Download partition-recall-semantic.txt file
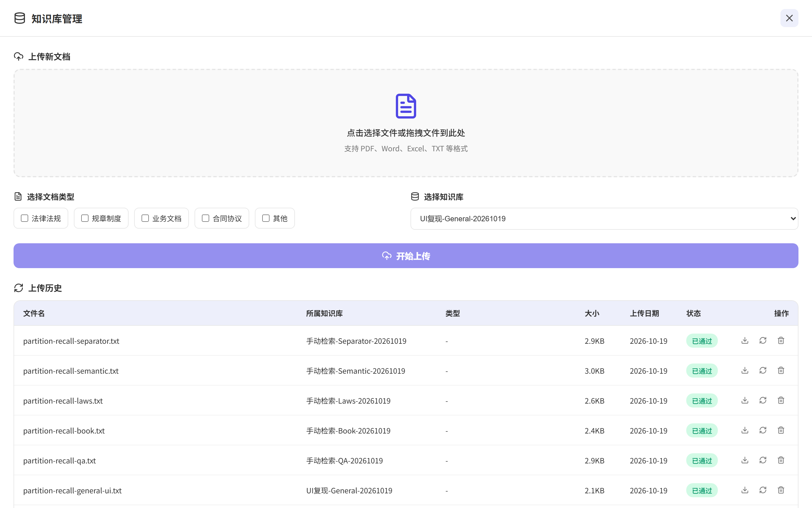 pyautogui.click(x=745, y=371)
